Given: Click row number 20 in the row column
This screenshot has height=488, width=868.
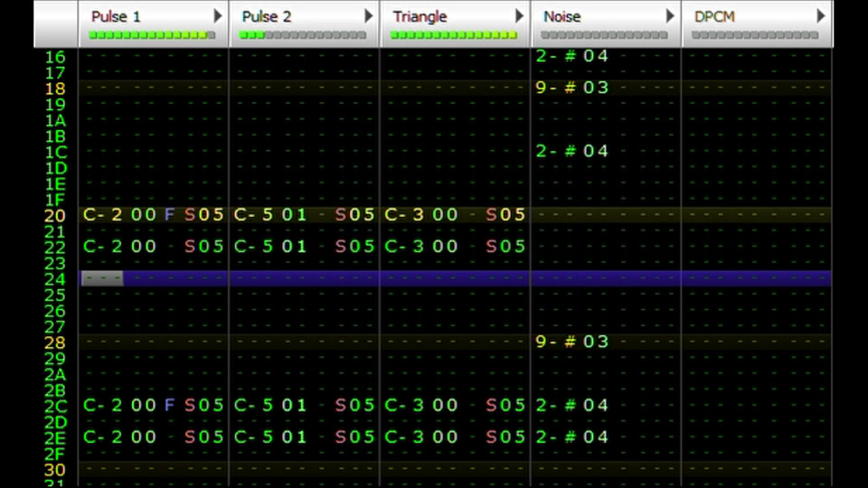Looking at the screenshot, I should coord(55,216).
